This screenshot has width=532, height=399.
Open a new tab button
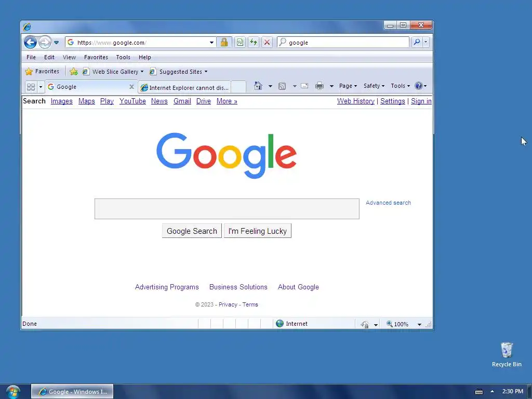coord(238,87)
